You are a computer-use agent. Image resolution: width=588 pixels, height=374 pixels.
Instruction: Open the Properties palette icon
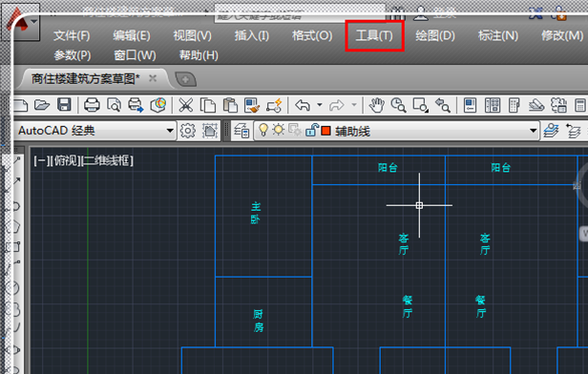pyautogui.click(x=470, y=105)
